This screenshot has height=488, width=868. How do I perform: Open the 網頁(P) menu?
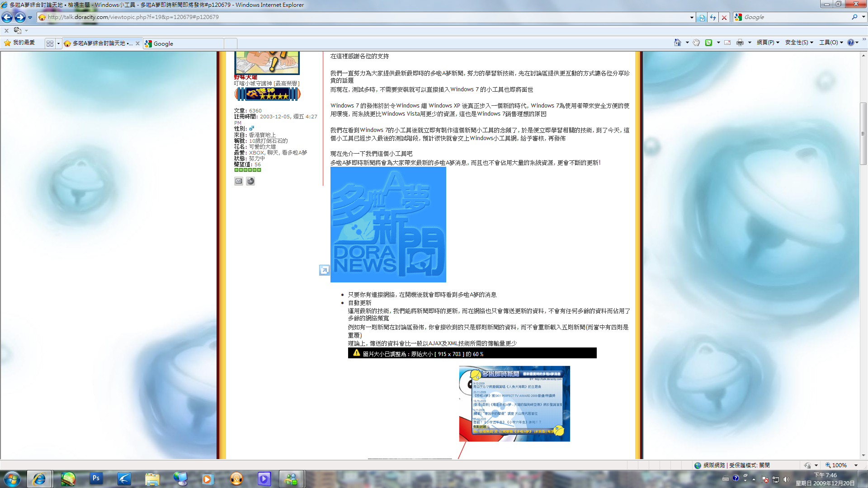click(768, 42)
